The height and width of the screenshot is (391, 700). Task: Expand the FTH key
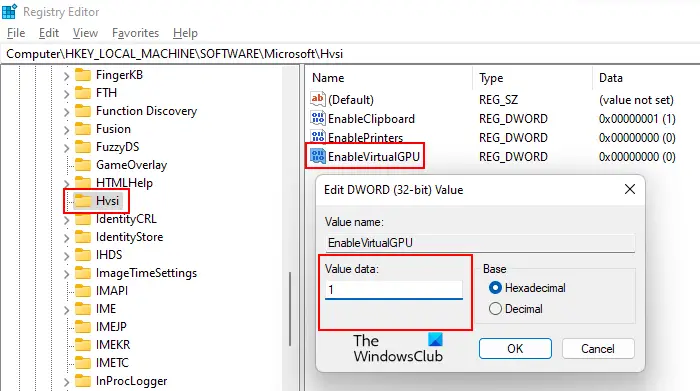coord(67,94)
